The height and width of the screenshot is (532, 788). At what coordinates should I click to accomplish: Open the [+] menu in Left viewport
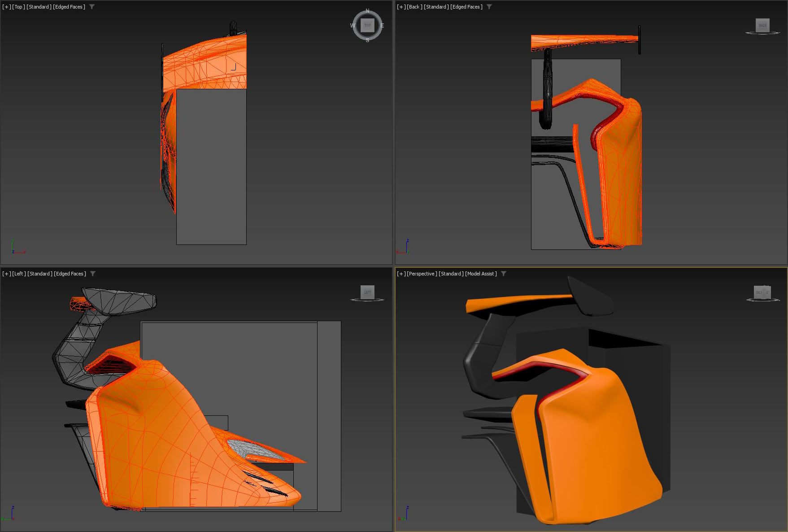[x=6, y=274]
